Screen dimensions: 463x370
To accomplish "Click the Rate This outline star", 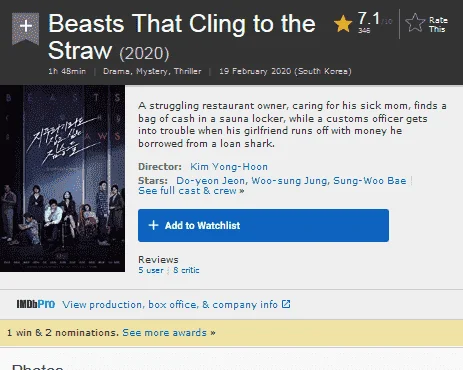I will (415, 23).
